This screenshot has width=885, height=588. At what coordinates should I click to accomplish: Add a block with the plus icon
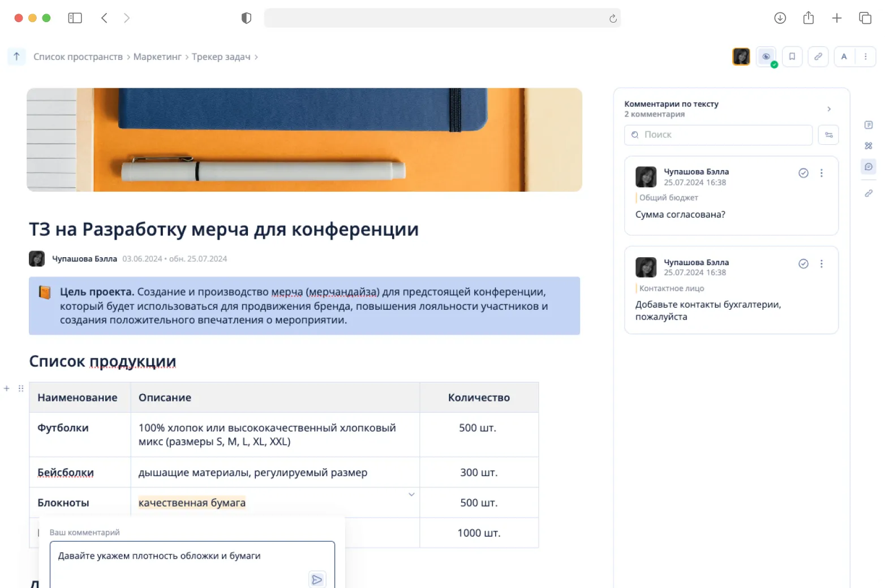coord(7,388)
